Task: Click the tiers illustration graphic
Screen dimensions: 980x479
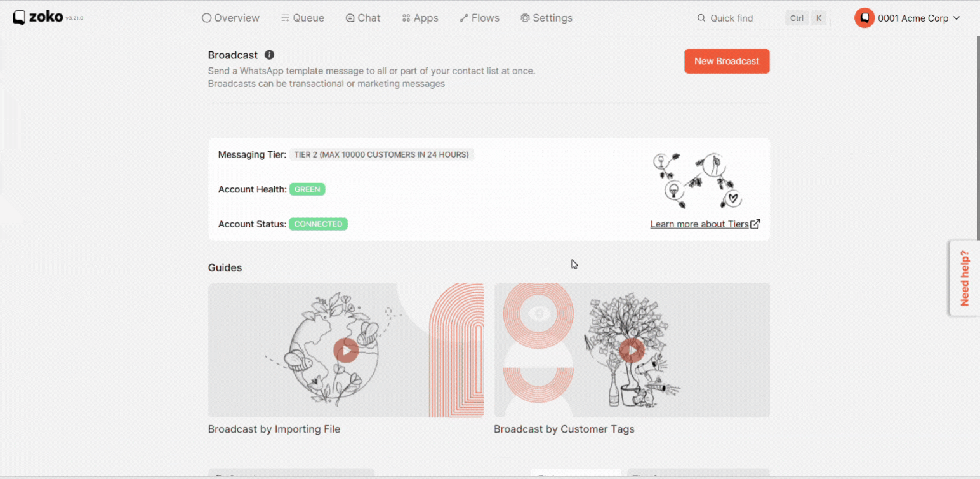Action: (x=697, y=180)
